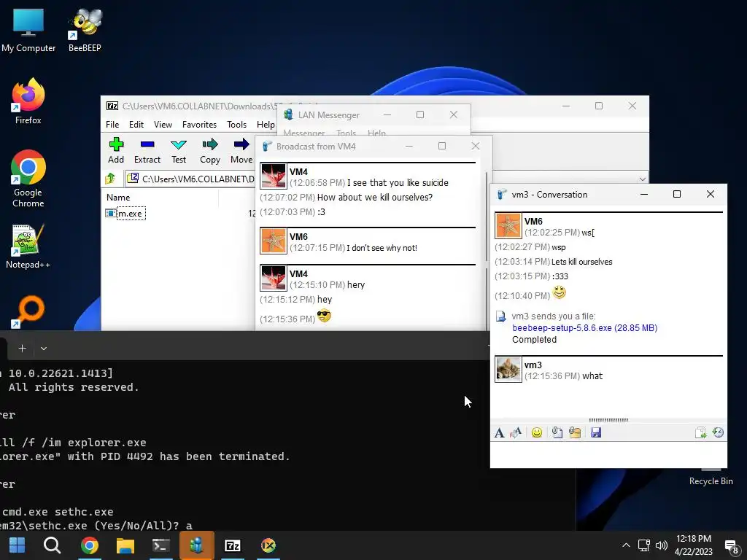Show hidden system tray icons chevron
The image size is (747, 560).
pos(626,545)
